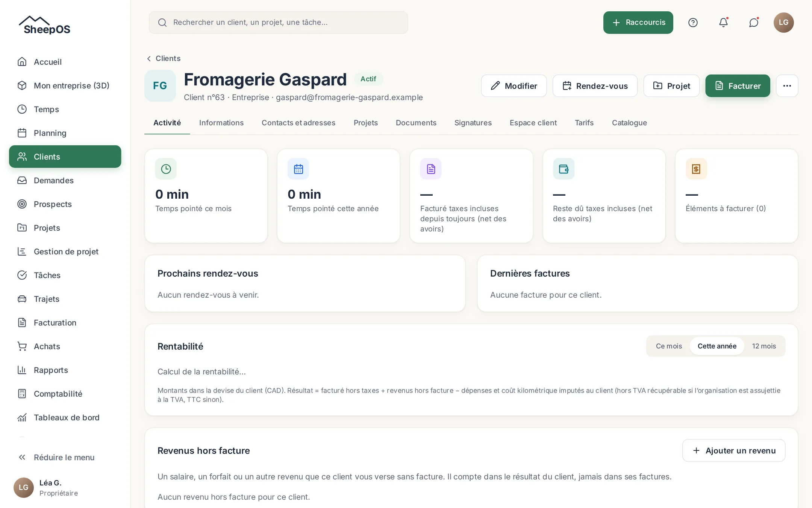Switch to the Catalogue tab

pyautogui.click(x=629, y=123)
